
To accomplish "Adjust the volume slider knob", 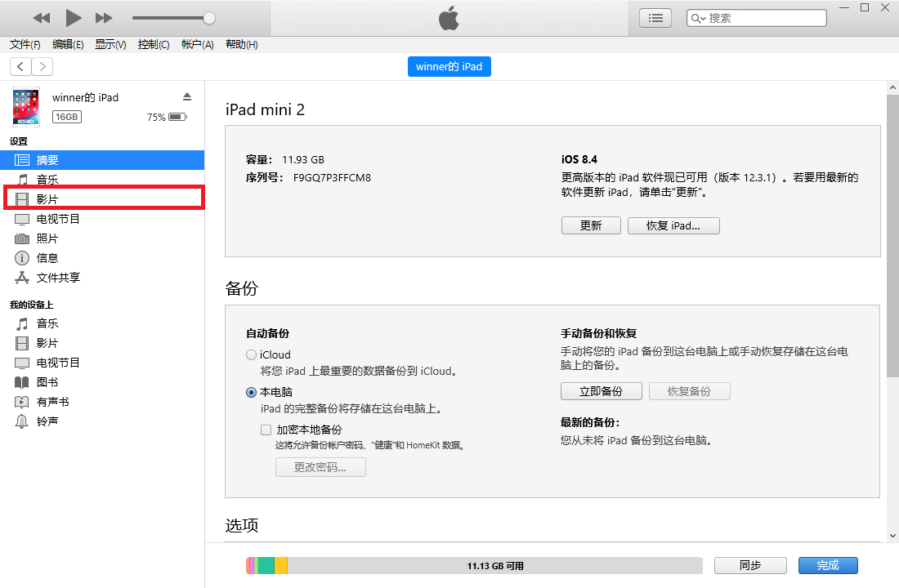I will click(x=209, y=18).
